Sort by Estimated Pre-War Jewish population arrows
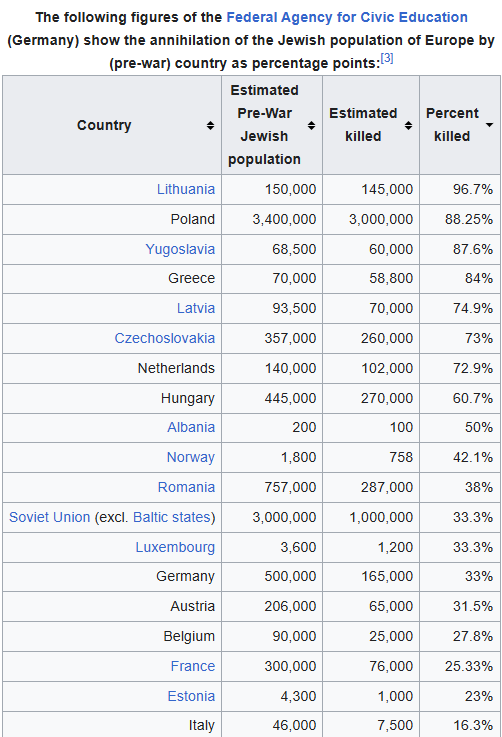This screenshot has height=737, width=502. coord(311,125)
